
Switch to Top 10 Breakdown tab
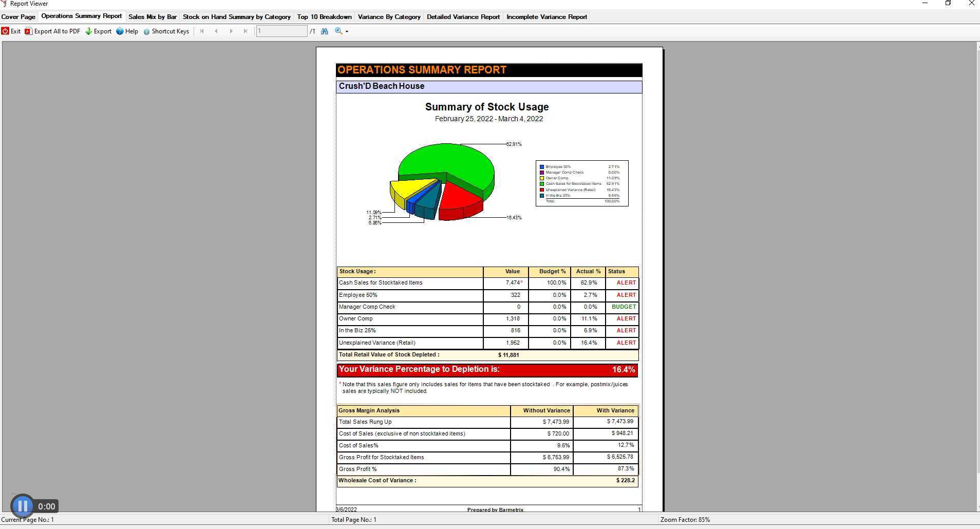click(325, 17)
